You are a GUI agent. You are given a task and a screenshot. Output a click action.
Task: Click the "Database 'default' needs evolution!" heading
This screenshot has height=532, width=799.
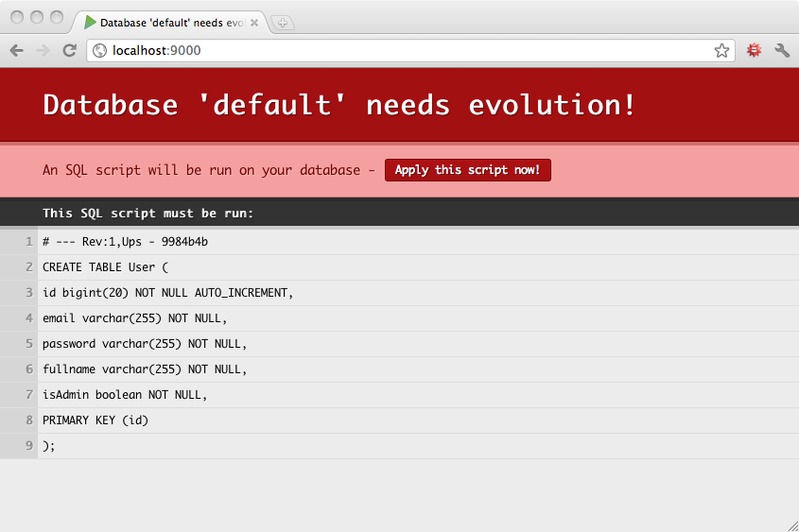[339, 105]
